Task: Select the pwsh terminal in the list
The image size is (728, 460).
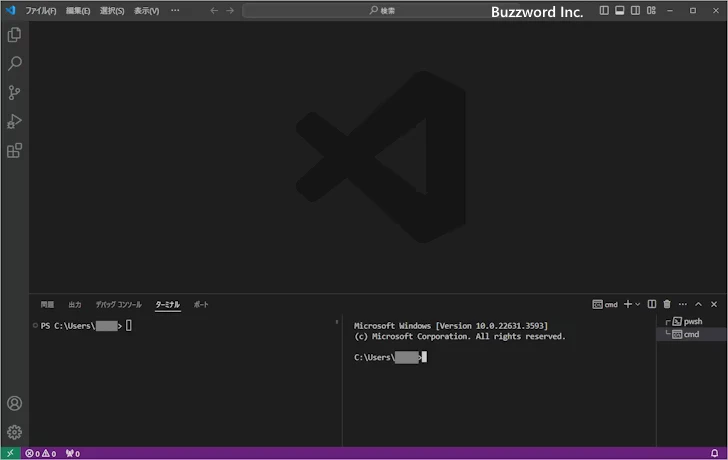Action: pos(692,321)
